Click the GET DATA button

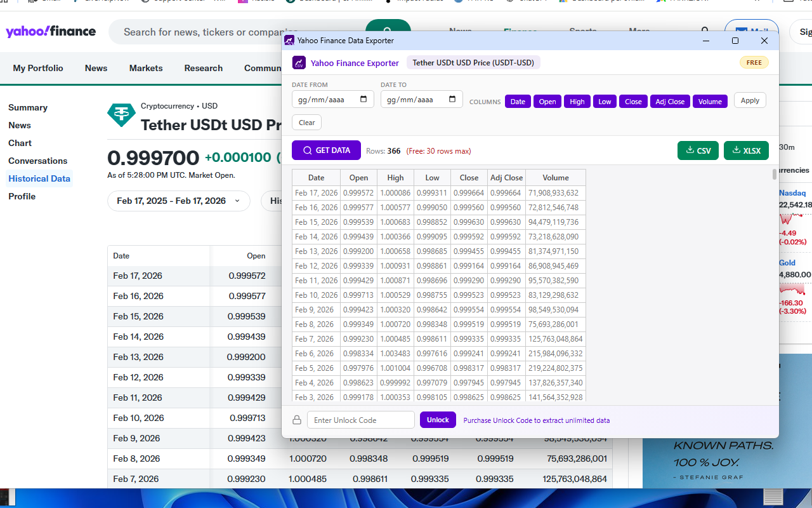pos(326,150)
